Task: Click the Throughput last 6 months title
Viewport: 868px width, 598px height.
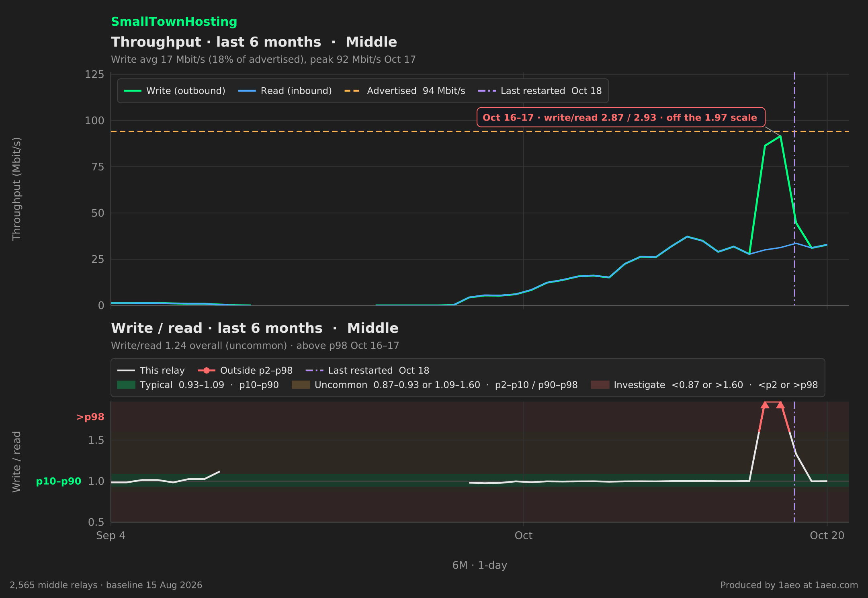Action: coord(254,42)
